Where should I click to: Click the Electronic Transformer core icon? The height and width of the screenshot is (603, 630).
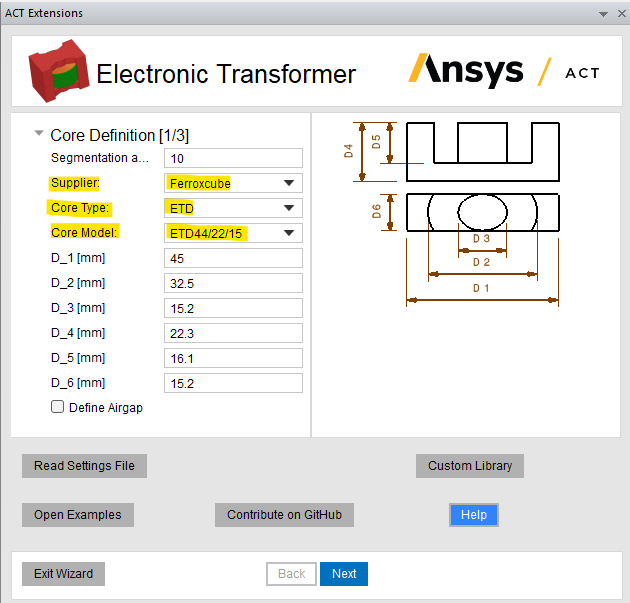click(59, 71)
